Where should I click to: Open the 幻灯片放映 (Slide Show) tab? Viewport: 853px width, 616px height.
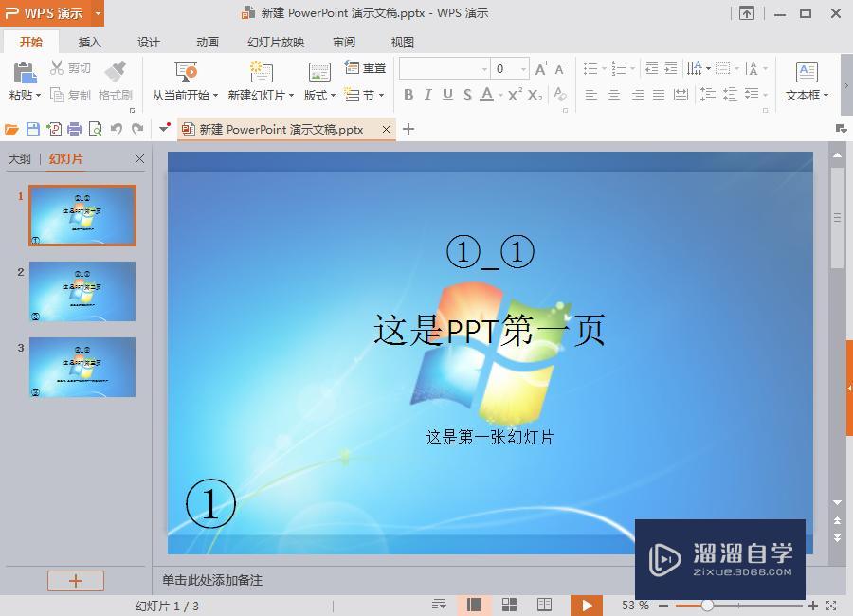[x=276, y=43]
